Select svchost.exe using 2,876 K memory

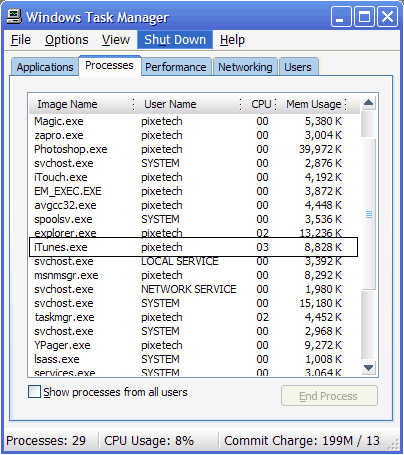193,163
